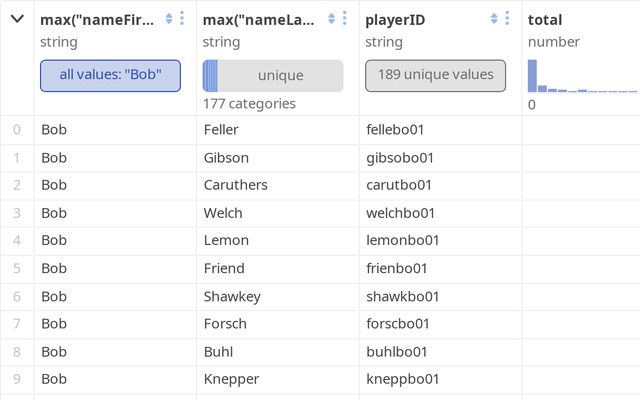Click the 'welchbo01' cell
Screen dimensions: 640x400
(400, 212)
